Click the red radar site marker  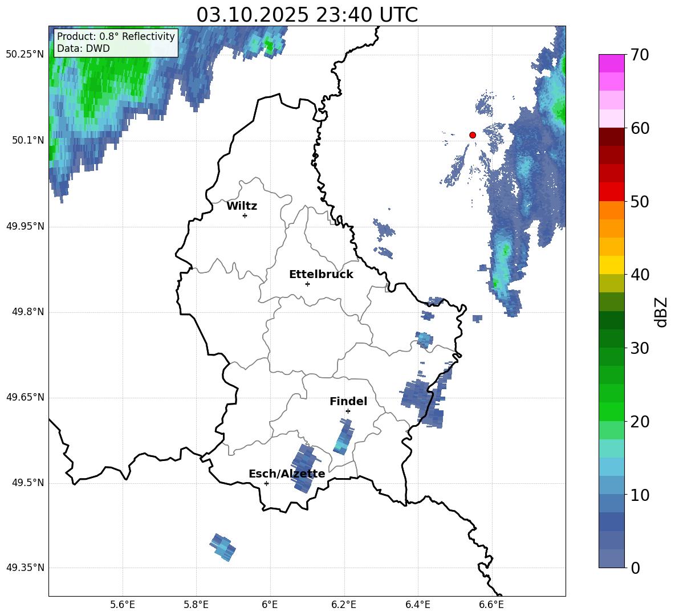click(x=472, y=135)
